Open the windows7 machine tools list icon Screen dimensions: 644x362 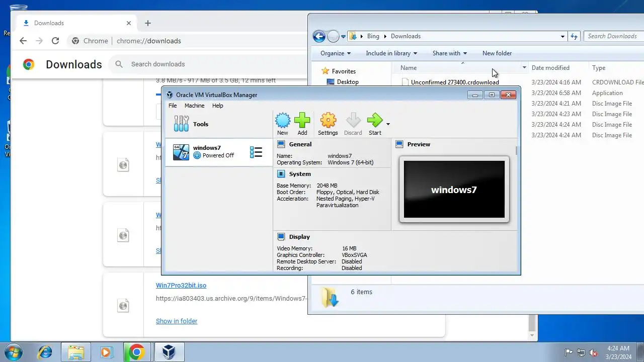click(x=256, y=152)
